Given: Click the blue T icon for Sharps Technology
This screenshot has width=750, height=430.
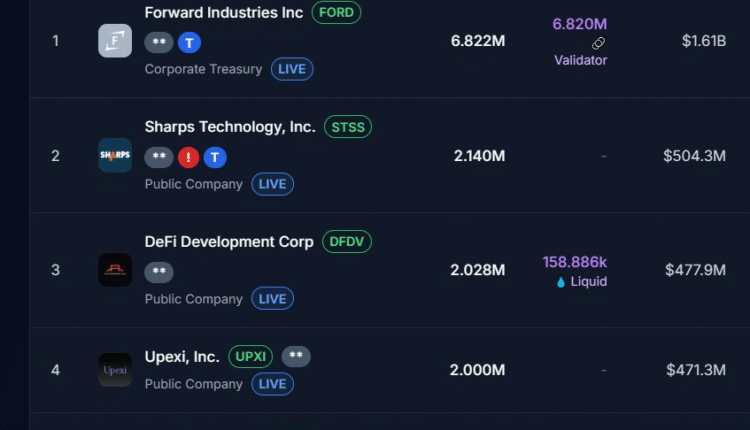Looking at the screenshot, I should [x=215, y=157].
